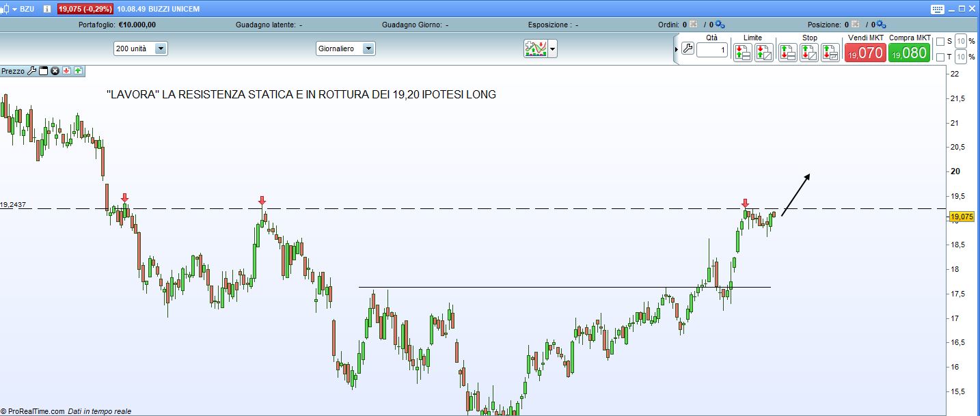Select the chart note about LAVORA LA RESISTENZA STATICA

[x=301, y=95]
